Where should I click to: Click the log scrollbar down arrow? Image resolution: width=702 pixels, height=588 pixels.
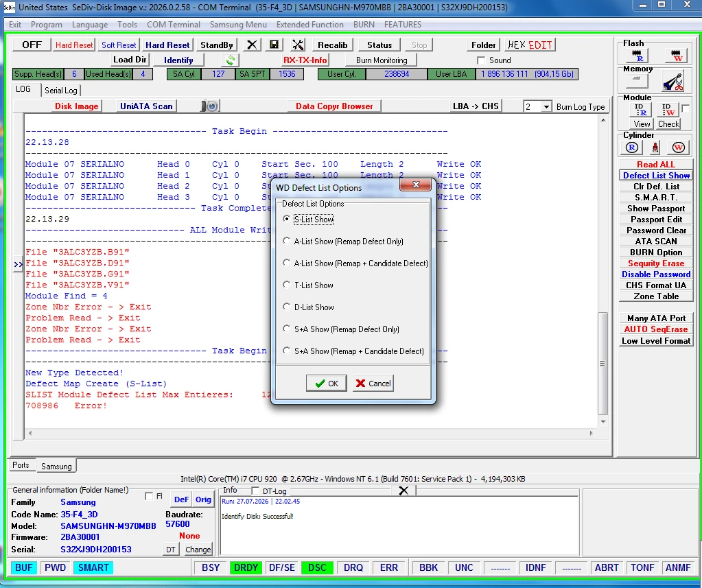point(603,421)
